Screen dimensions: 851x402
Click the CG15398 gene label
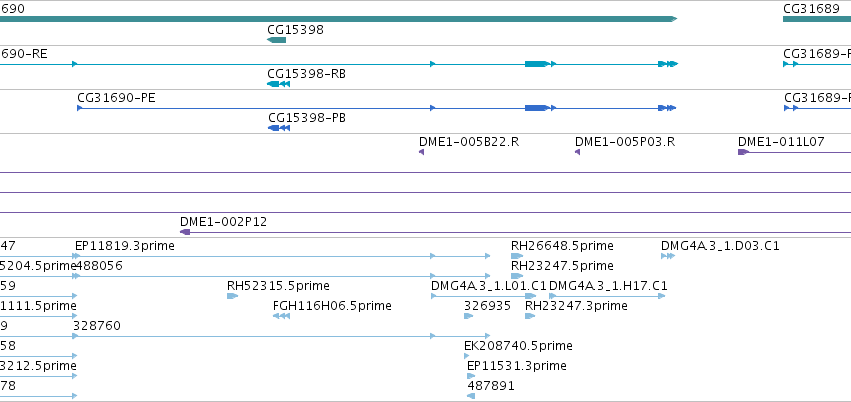(x=295, y=30)
